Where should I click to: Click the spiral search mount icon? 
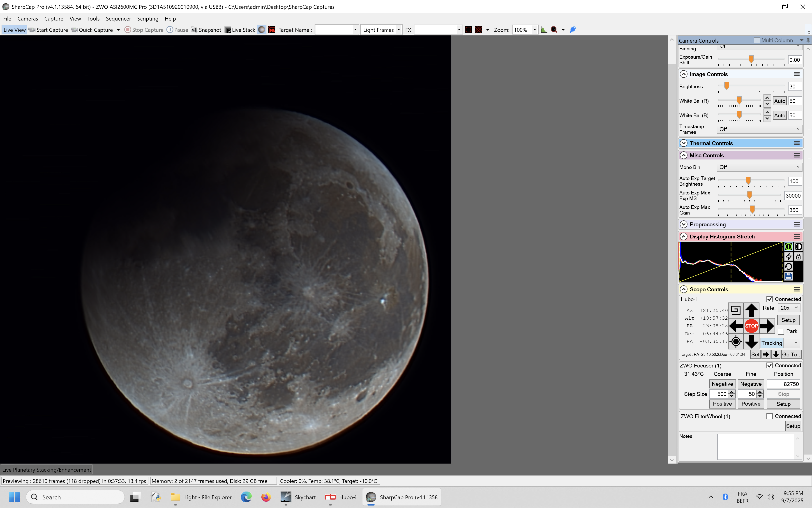coord(735,310)
